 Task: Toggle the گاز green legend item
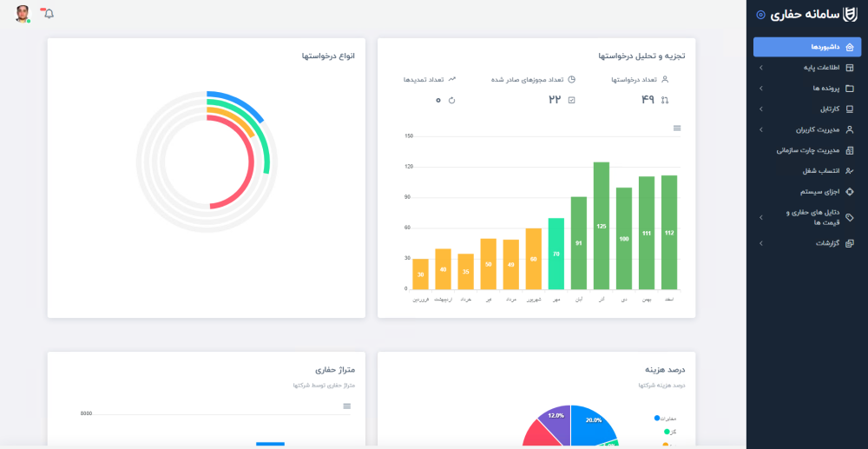668,432
